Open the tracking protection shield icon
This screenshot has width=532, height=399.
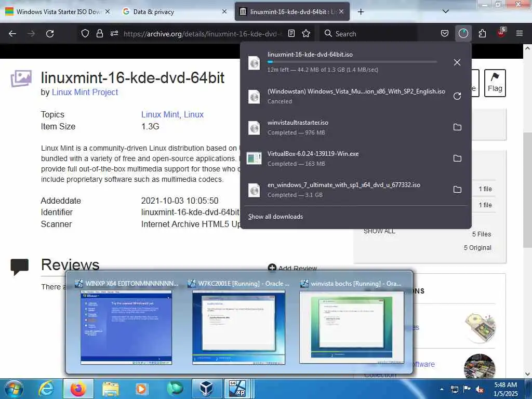pos(85,34)
